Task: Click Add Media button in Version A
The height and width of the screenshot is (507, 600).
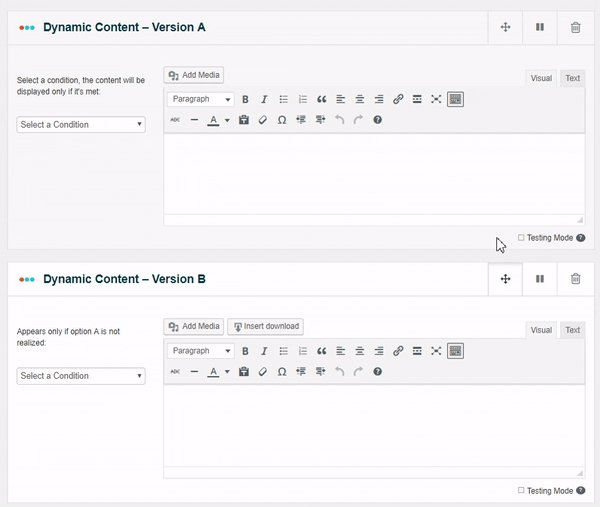Action: (x=194, y=75)
